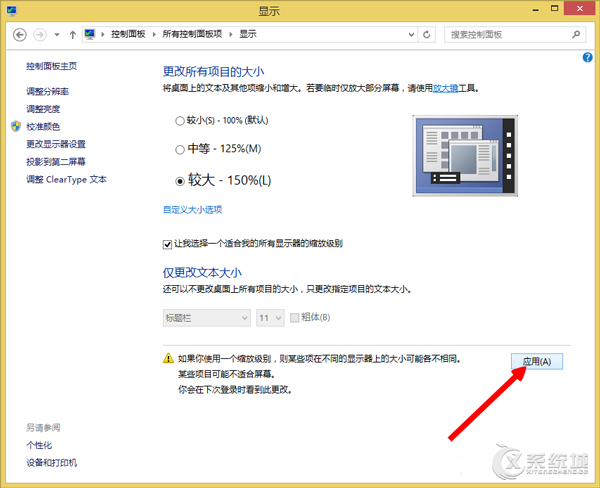The width and height of the screenshot is (600, 488).
Task: Open 设备和打印机 link
Action: 52,463
